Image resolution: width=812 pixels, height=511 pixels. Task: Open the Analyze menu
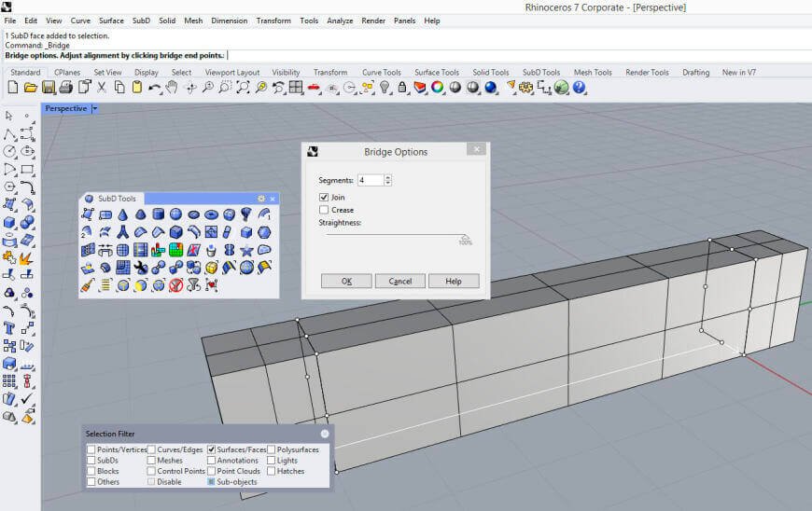[340, 21]
